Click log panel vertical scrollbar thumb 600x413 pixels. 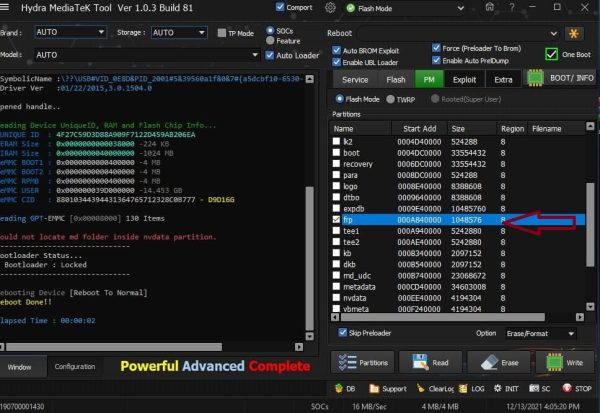[x=310, y=258]
